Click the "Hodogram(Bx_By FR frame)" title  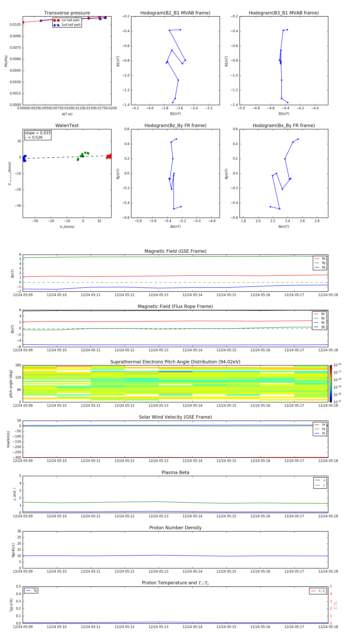point(284,125)
